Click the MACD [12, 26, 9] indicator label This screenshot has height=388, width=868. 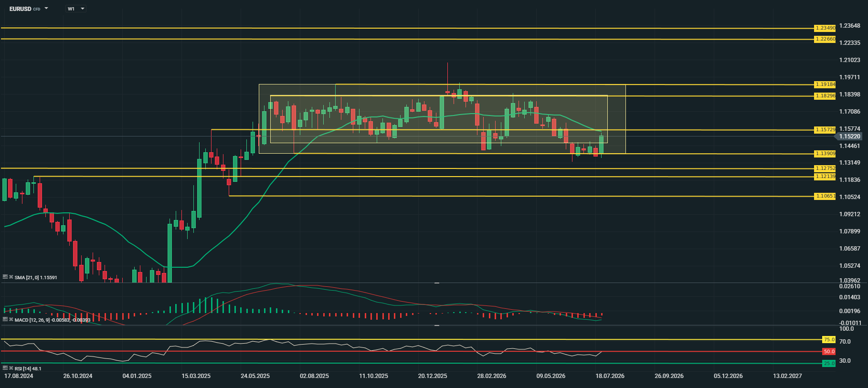[x=53, y=320]
